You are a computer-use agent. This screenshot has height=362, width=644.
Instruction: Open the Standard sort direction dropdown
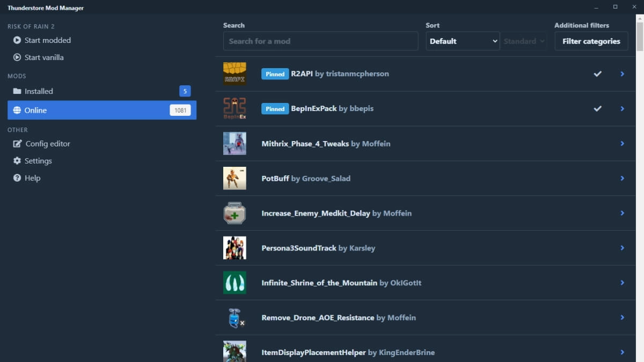(524, 41)
